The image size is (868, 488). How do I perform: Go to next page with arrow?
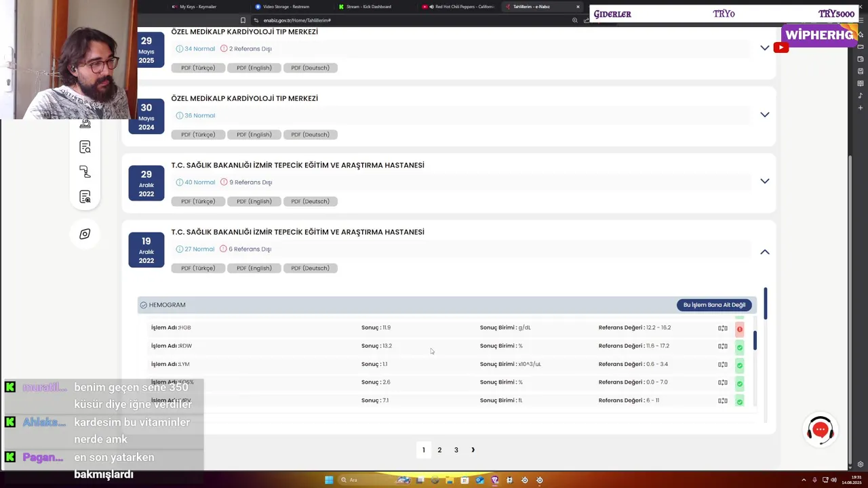[x=473, y=450]
